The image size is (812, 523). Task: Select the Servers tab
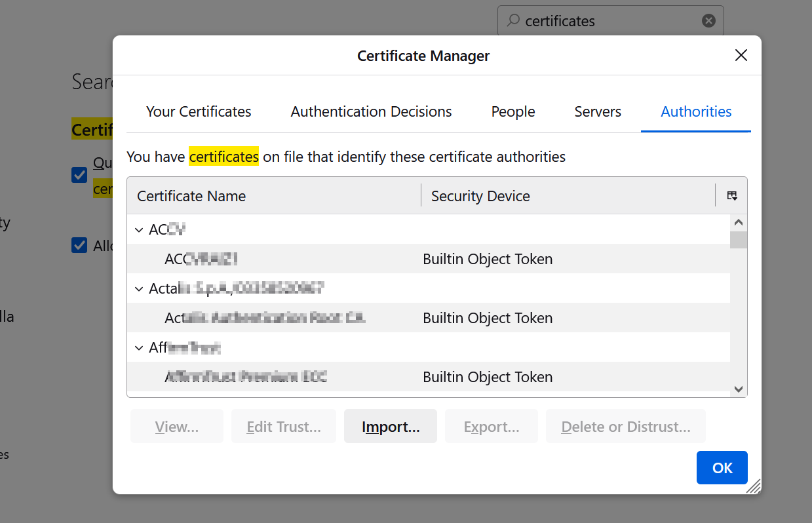598,112
